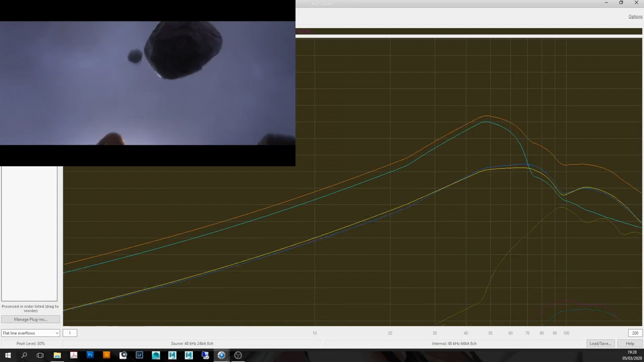The height and width of the screenshot is (362, 644).
Task: Click the Manage Plug-ins button
Action: pos(31,319)
